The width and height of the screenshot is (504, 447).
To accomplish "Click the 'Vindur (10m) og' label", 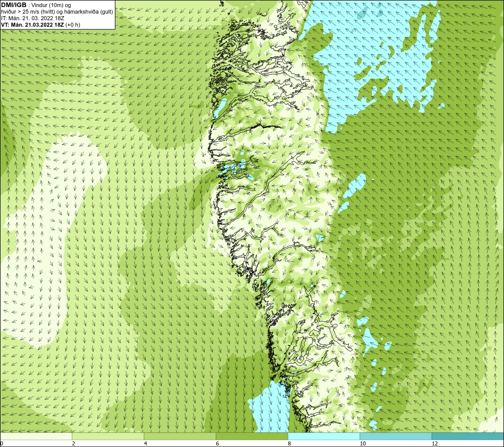I will [51, 6].
